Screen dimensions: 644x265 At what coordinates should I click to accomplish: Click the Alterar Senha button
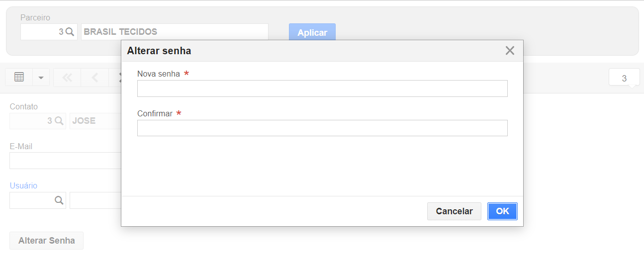47,241
